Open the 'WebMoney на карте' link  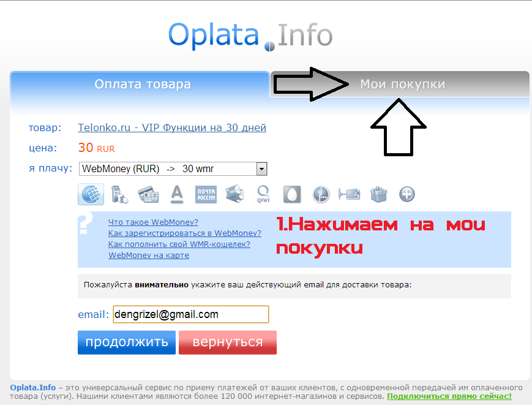click(149, 255)
